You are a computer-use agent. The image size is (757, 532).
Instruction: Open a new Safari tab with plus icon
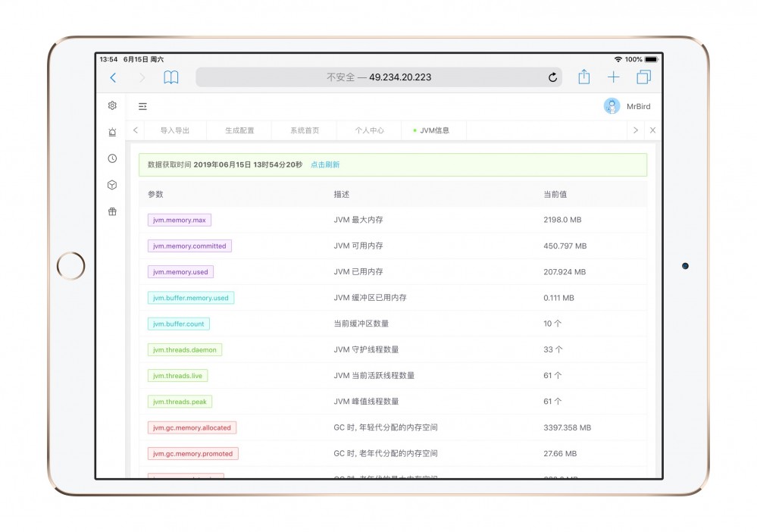point(613,77)
